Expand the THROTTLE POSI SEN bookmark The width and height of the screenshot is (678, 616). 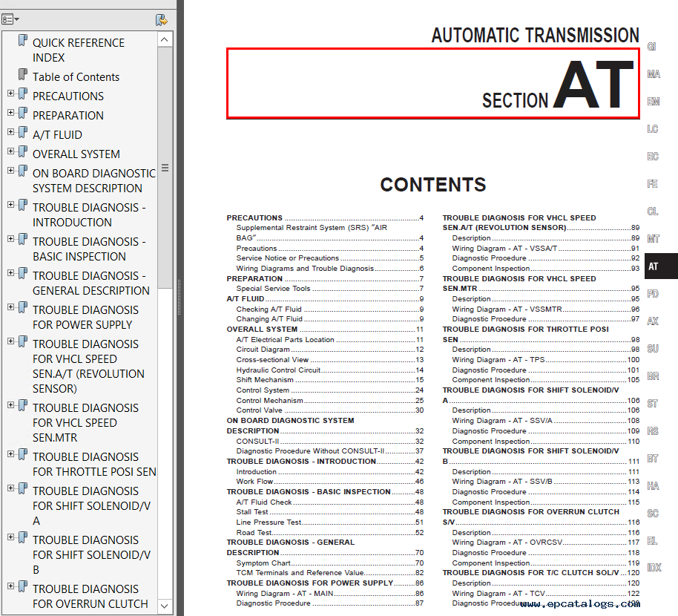[11, 453]
